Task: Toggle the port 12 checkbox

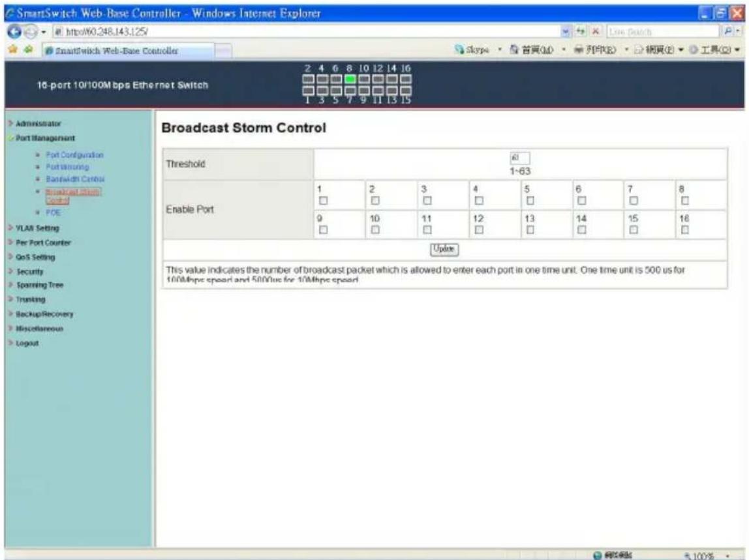Action: (x=479, y=229)
